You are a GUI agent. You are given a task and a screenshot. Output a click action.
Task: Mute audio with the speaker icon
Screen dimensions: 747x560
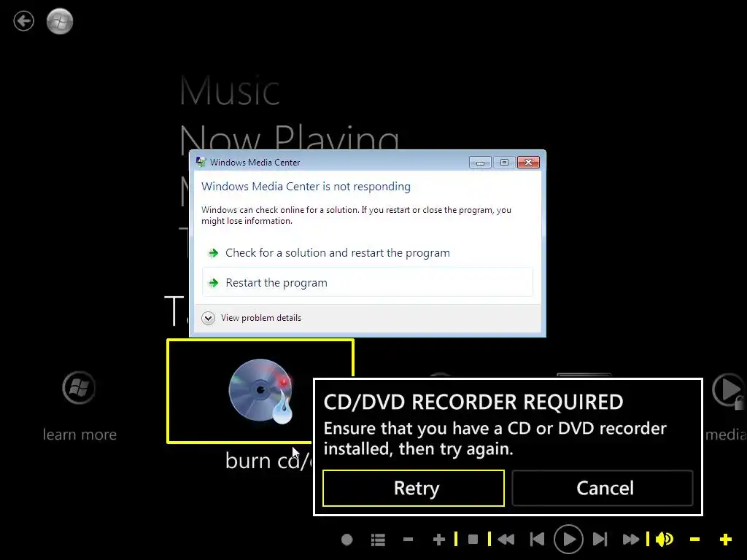click(x=664, y=539)
